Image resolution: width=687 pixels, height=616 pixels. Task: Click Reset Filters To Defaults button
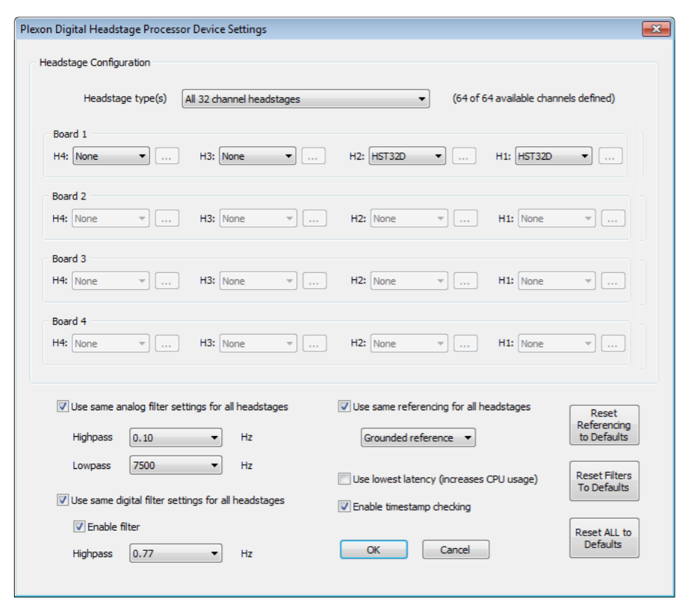604,481
